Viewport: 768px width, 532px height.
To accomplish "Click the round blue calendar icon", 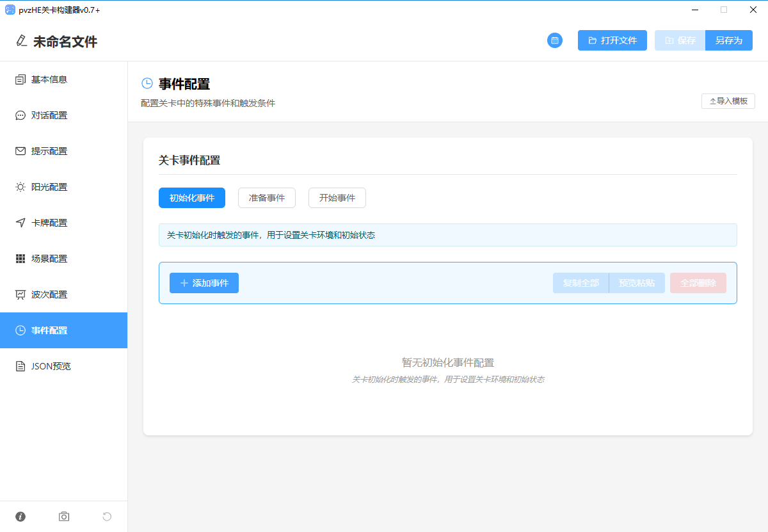I will (x=554, y=40).
